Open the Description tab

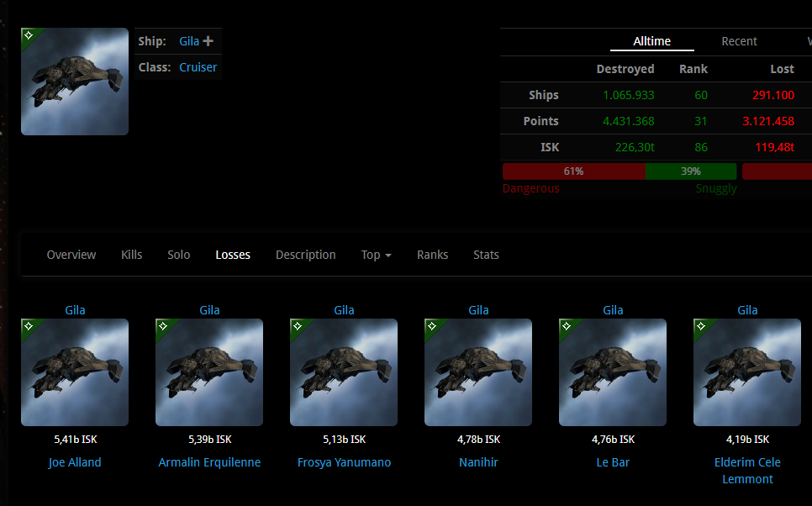coord(305,255)
